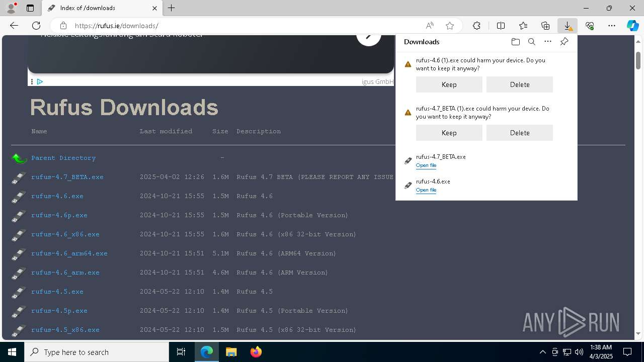Open downloads folder icon in panel

click(515, 42)
